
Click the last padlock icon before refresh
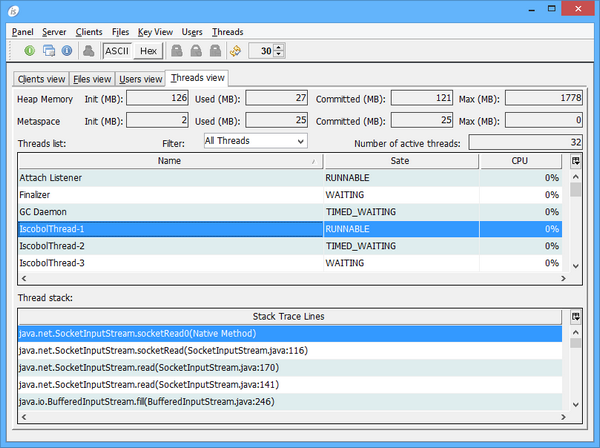click(215, 51)
